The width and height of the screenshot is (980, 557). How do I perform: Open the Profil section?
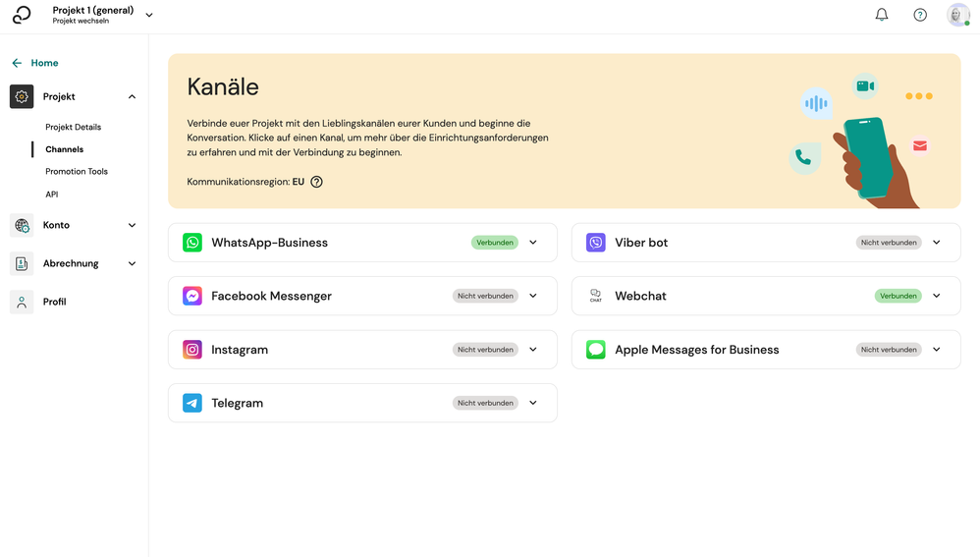(54, 302)
